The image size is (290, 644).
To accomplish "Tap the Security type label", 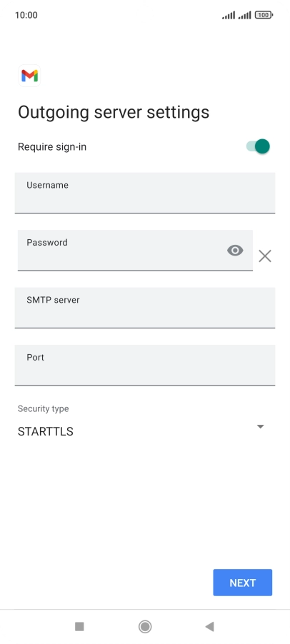I will (x=43, y=408).
